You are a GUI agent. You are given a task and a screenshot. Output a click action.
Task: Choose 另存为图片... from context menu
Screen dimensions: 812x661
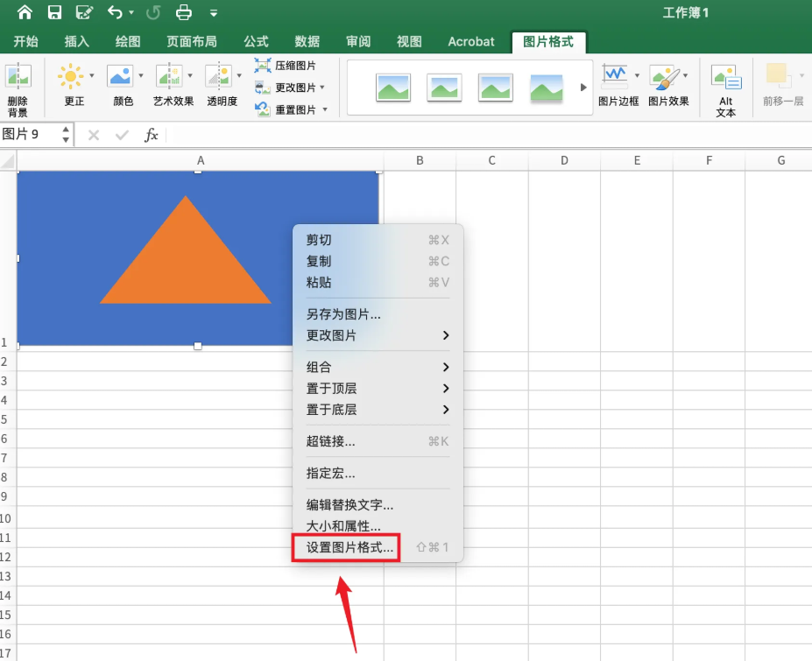click(378, 314)
